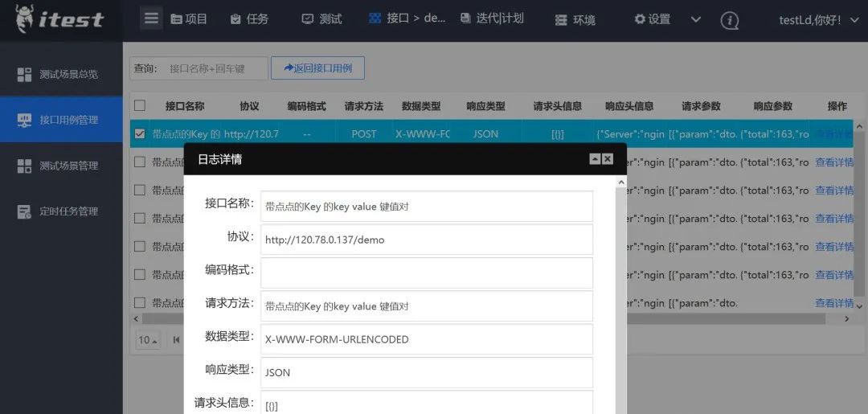Viewport: 868px width, 414px height.
Task: Click the 测试场景管理 grid icon
Action: click(24, 166)
